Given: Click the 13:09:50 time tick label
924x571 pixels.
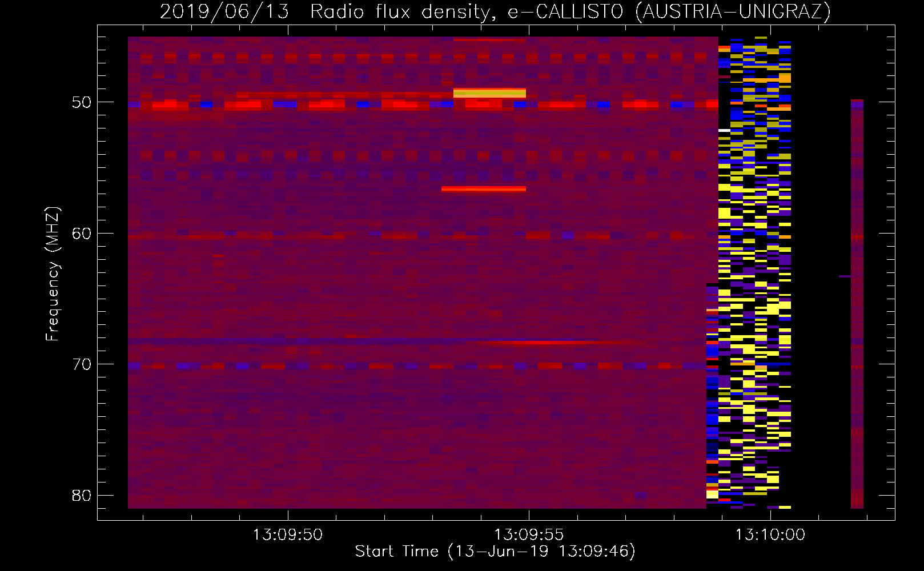Looking at the screenshot, I should point(288,535).
